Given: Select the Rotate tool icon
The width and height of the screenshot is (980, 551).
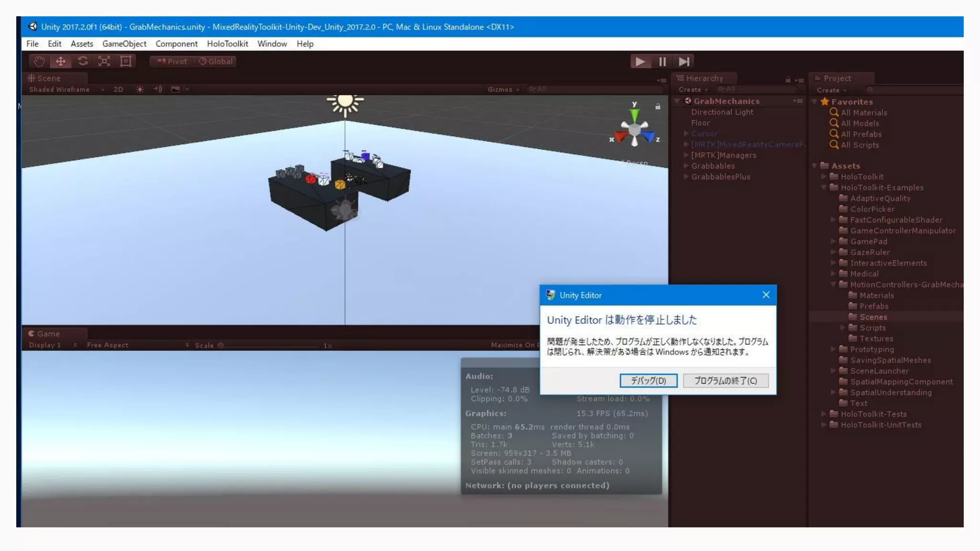Looking at the screenshot, I should tap(83, 61).
